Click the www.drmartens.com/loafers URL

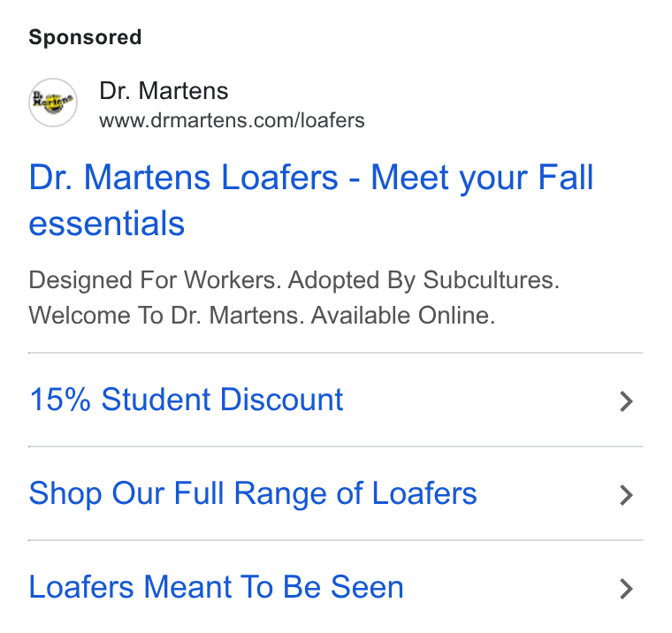[232, 120]
